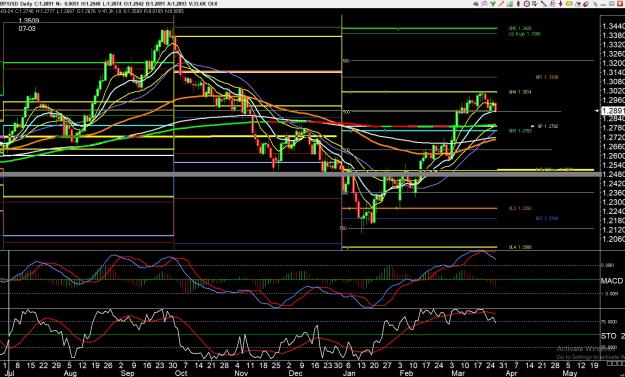
Task: Click the Apr month label on date axis
Action: coord(512,373)
